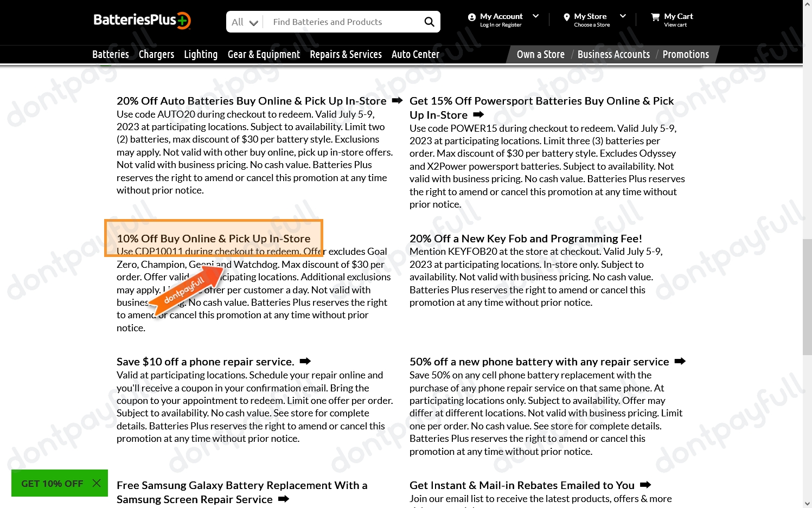Click arrow next to 50% off phone battery
Image resolution: width=812 pixels, height=508 pixels.
point(680,361)
